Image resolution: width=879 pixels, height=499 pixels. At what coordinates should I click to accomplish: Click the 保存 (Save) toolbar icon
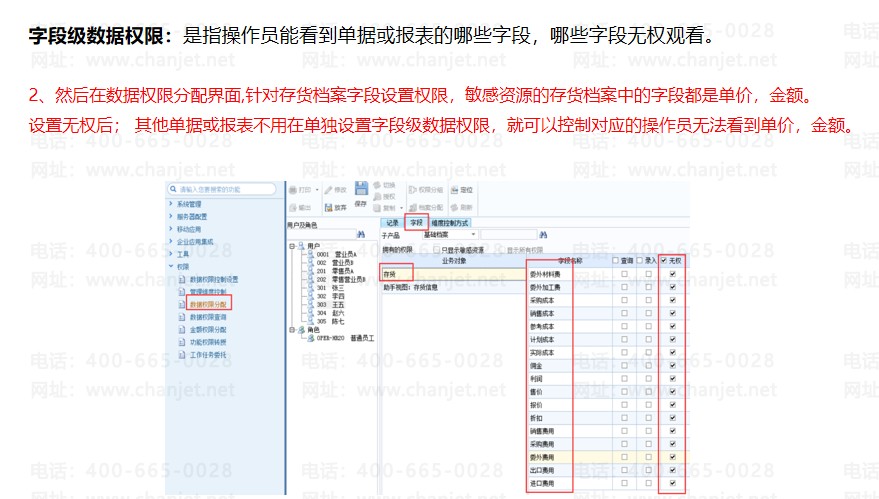click(x=361, y=196)
